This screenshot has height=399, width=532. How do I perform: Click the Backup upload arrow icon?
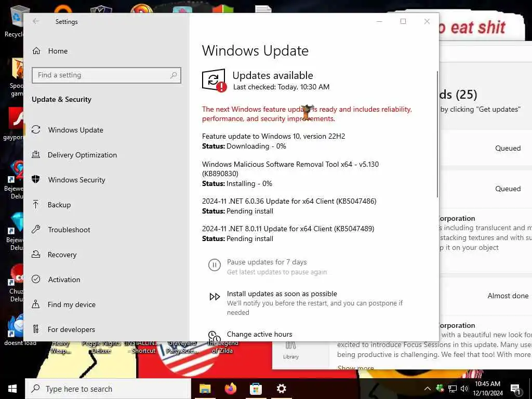(x=36, y=204)
